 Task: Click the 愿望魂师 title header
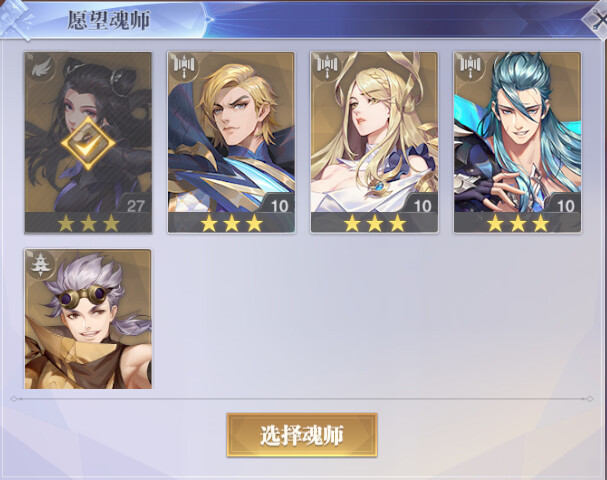[x=109, y=20]
